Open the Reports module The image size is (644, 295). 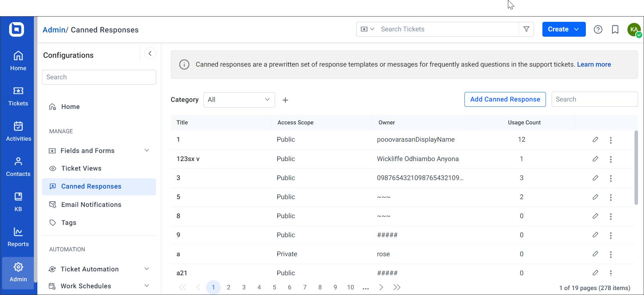click(18, 237)
